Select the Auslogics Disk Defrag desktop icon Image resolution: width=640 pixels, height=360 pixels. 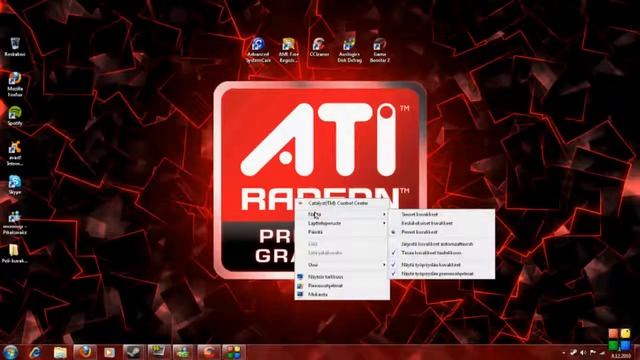click(349, 50)
